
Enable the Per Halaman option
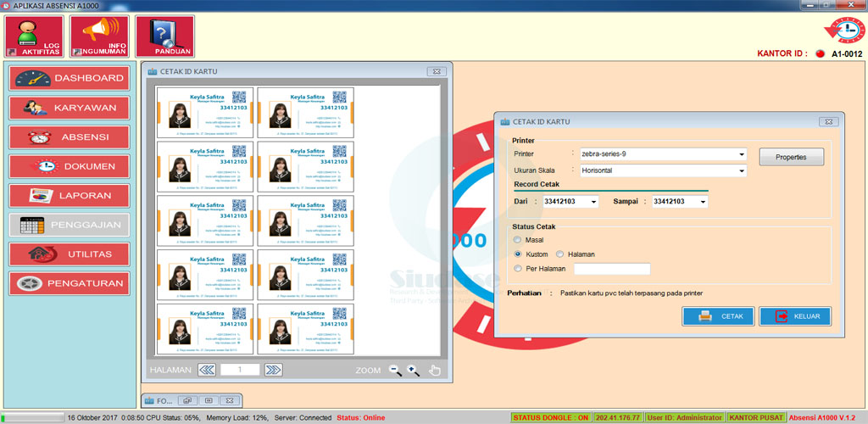518,269
